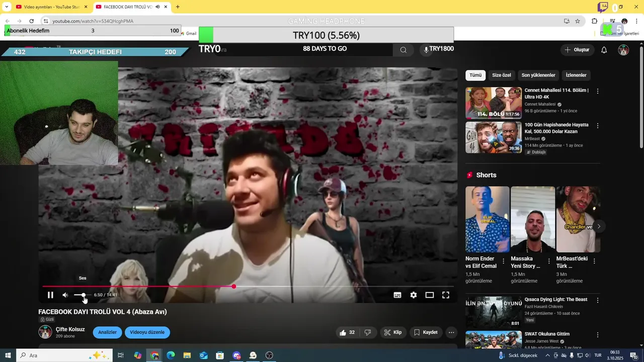Open options for MrBeast'deki Türk short
The height and width of the screenshot is (362, 644).
tap(594, 261)
